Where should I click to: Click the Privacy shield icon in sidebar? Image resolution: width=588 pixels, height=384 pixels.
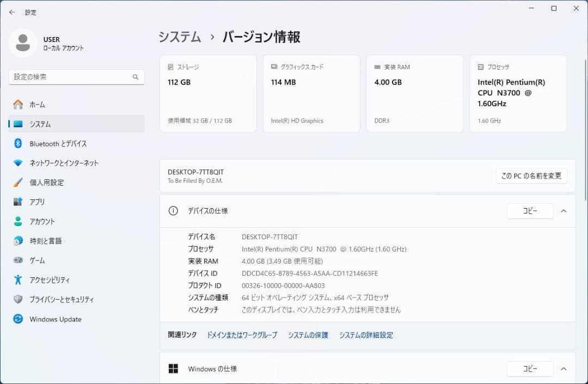click(18, 299)
